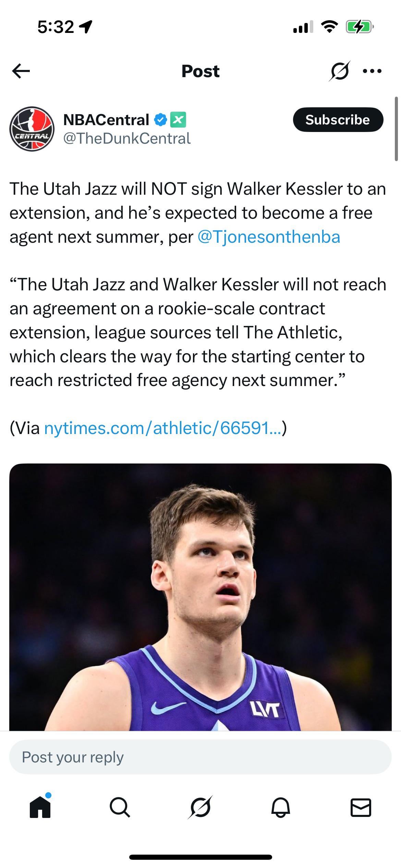The image size is (401, 868).
Task: Open the three-dot more options menu
Action: (372, 71)
